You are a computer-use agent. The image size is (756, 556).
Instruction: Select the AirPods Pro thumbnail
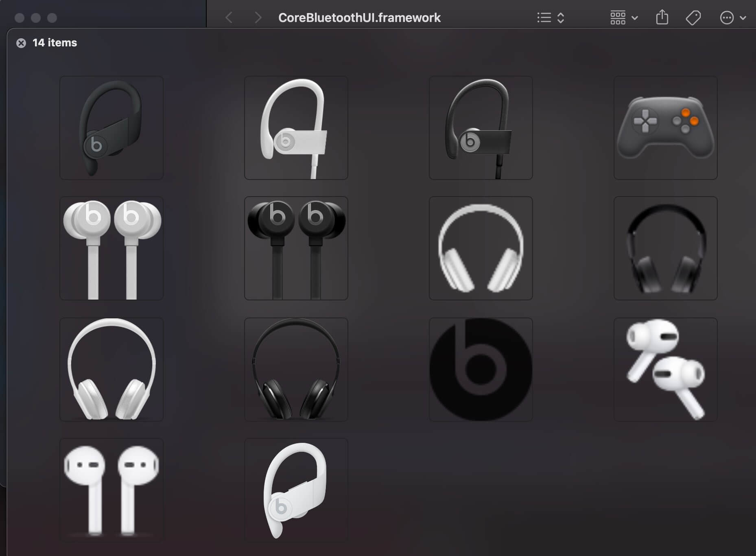[x=666, y=370]
